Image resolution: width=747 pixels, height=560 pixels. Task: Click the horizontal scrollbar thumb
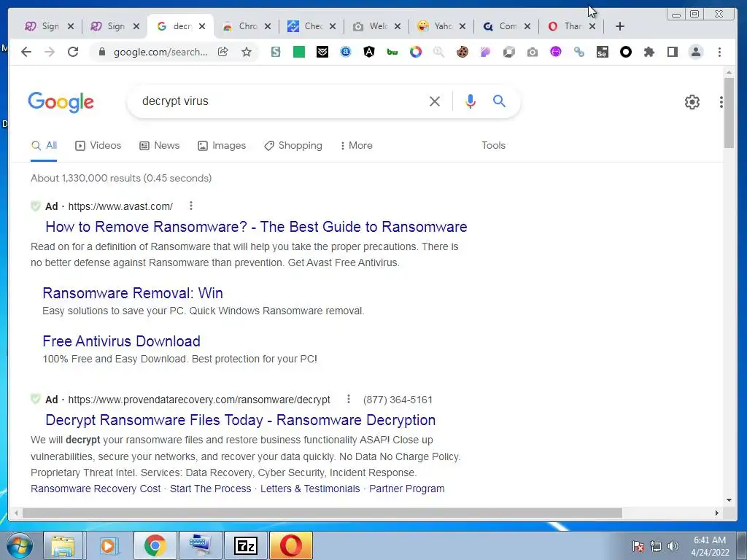pos(322,513)
